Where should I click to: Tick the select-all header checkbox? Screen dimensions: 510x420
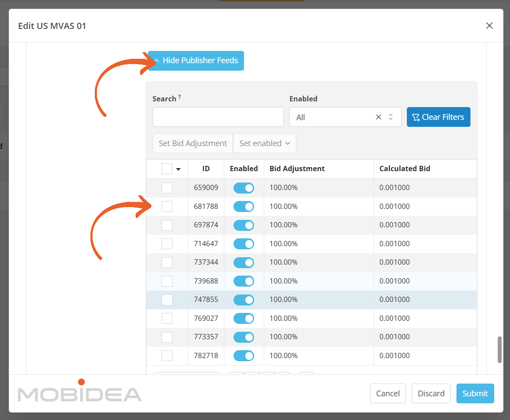167,169
